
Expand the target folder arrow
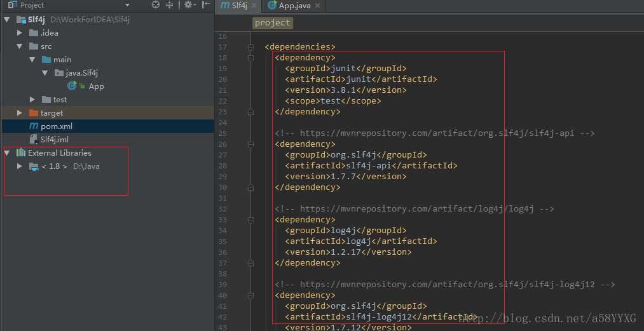pyautogui.click(x=19, y=112)
